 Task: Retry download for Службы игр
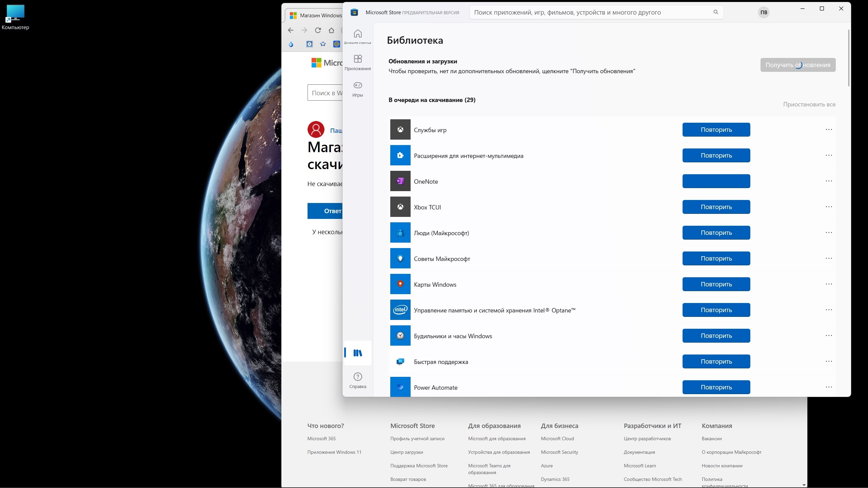click(x=716, y=129)
